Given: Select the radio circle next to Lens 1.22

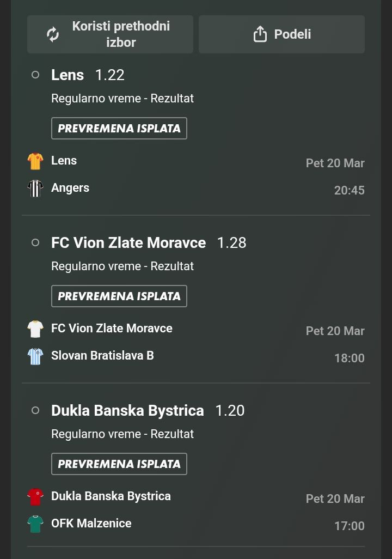Looking at the screenshot, I should (x=35, y=75).
